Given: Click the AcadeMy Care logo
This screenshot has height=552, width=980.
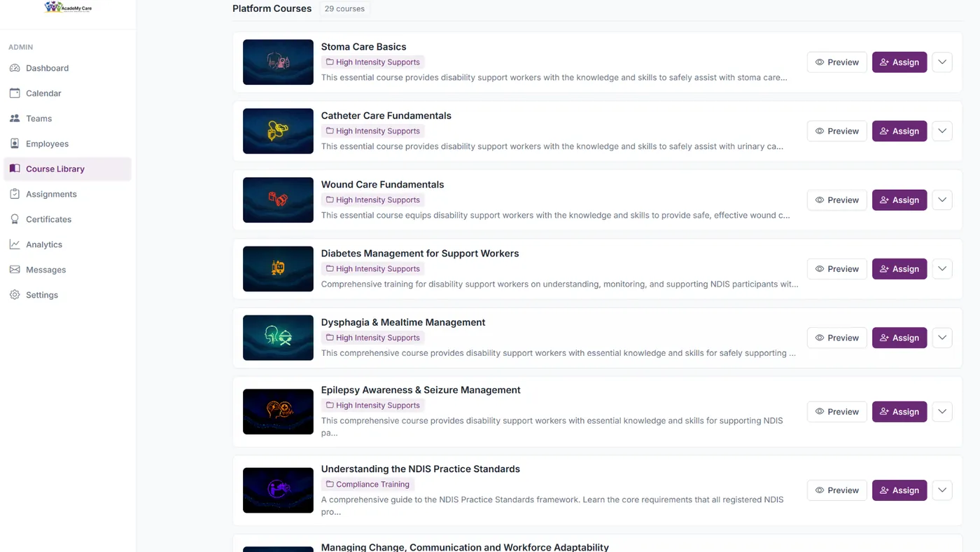Looking at the screenshot, I should pyautogui.click(x=68, y=7).
